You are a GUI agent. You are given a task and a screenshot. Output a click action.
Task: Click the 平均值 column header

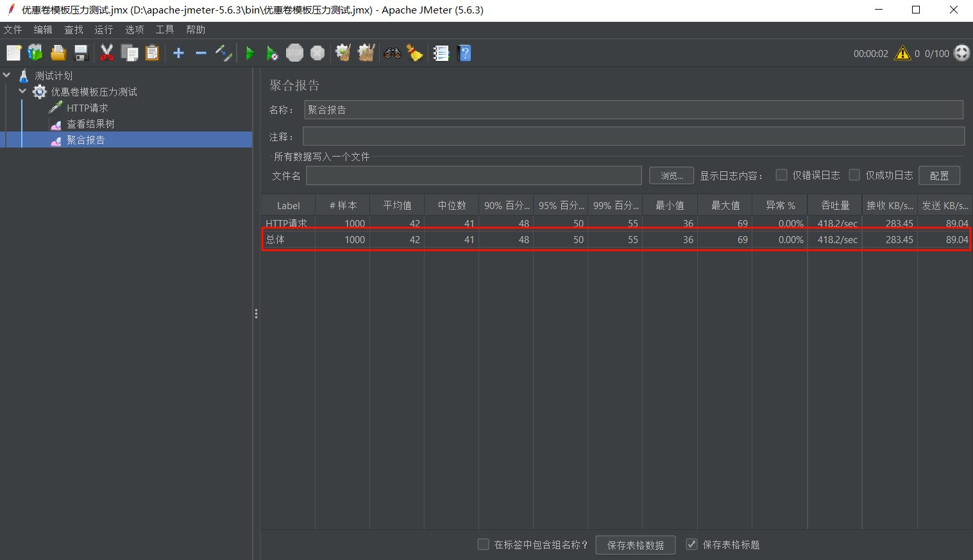(x=397, y=205)
